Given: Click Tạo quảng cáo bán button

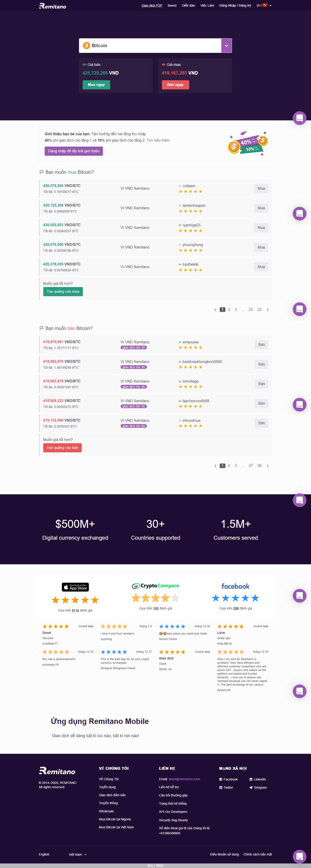Looking at the screenshot, I should [x=62, y=448].
